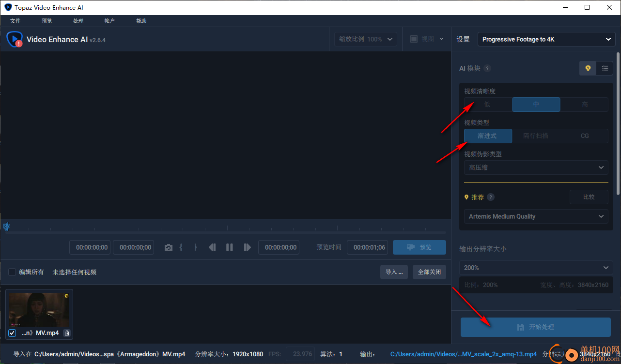Click the 全部关闭 close all button

click(429, 272)
